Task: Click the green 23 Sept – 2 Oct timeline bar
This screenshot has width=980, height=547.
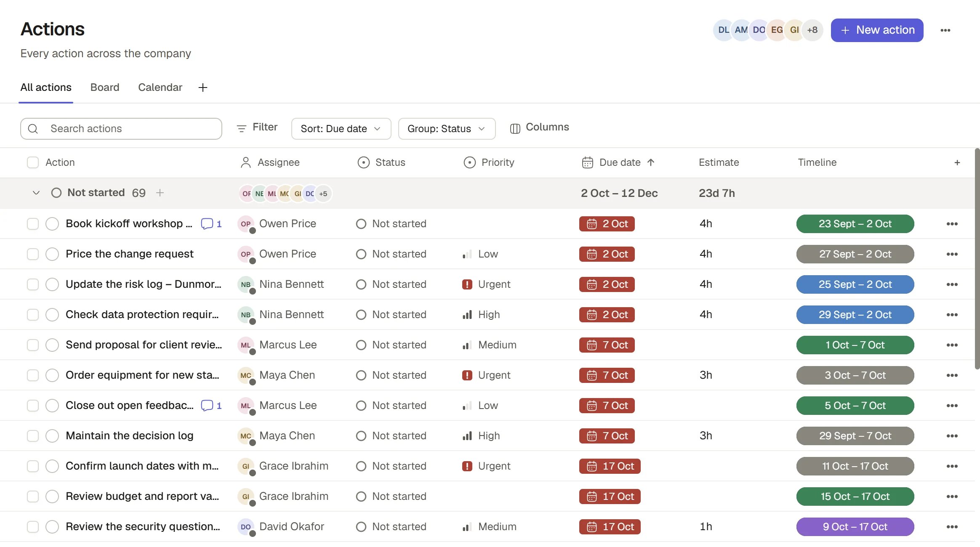Action: [x=855, y=224]
